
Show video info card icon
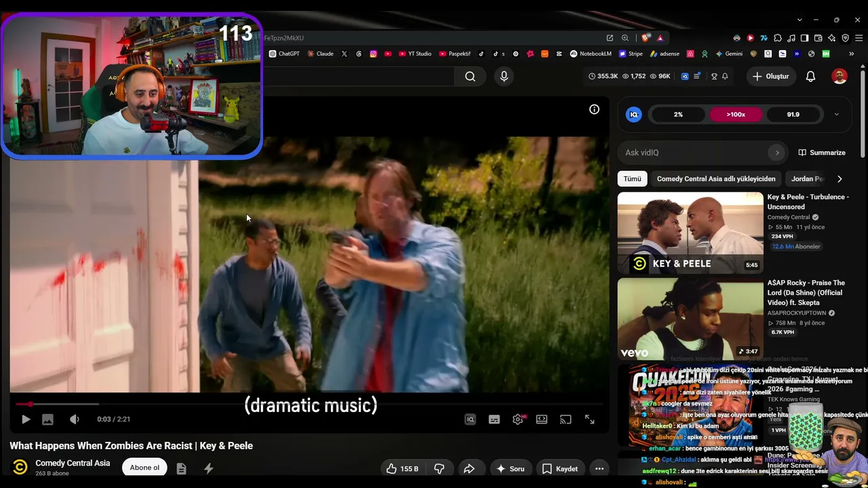pos(594,109)
